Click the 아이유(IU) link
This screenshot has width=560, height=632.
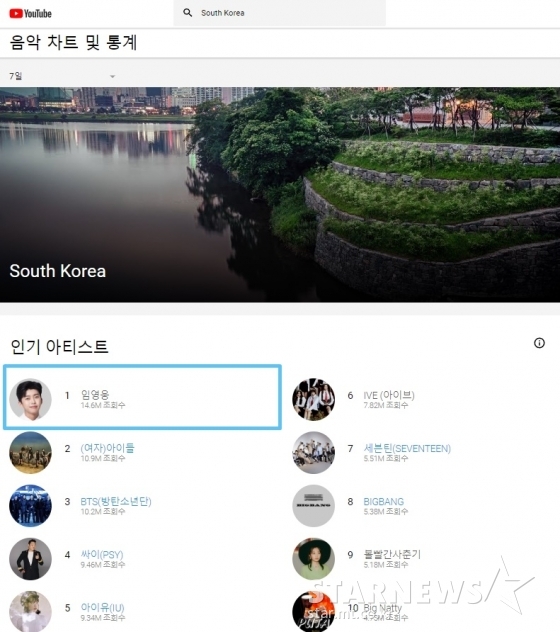point(102,607)
